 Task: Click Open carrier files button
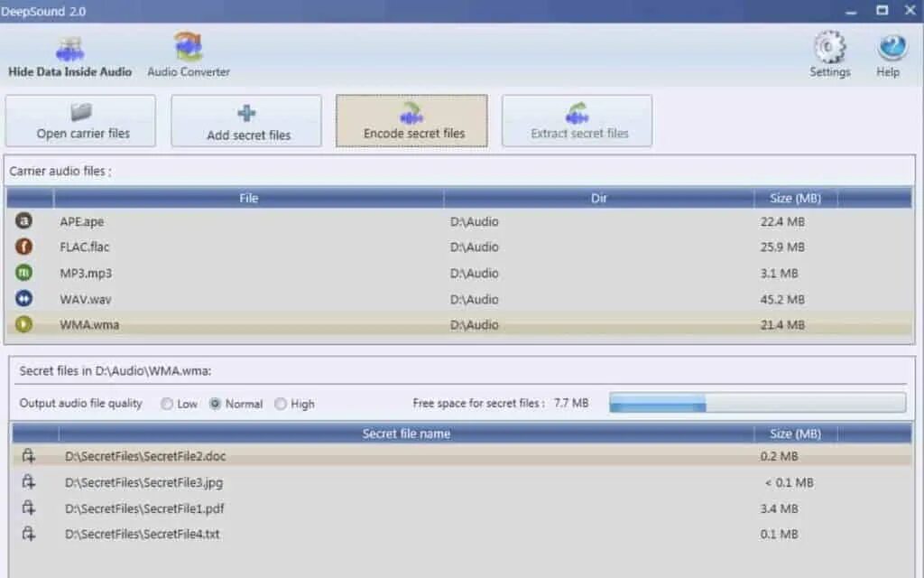80,121
